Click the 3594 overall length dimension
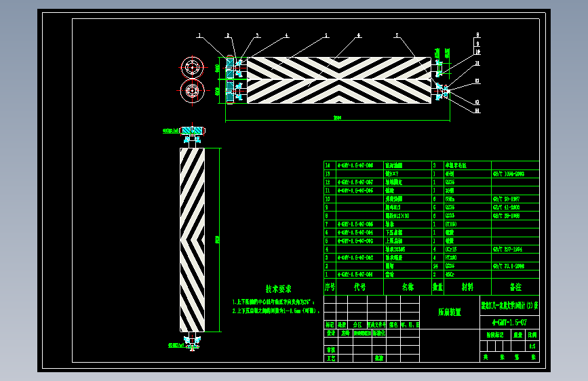The image size is (588, 381). [337, 118]
